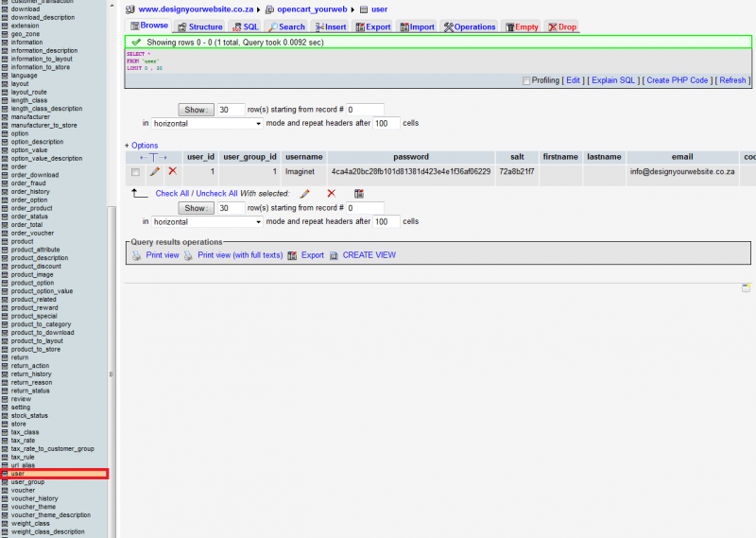The image size is (756, 538).
Task: Sort by the username column header
Action: tap(303, 157)
